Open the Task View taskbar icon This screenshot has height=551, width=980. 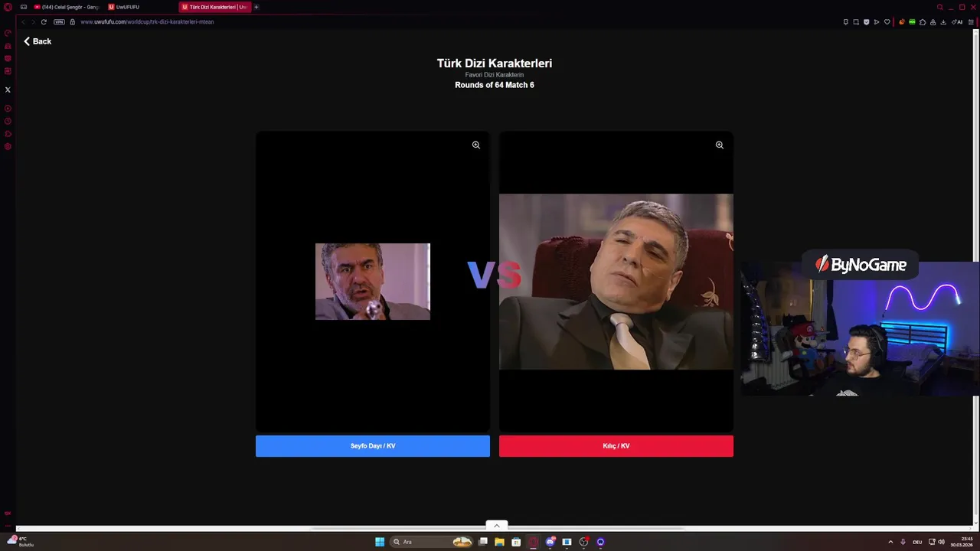(483, 542)
